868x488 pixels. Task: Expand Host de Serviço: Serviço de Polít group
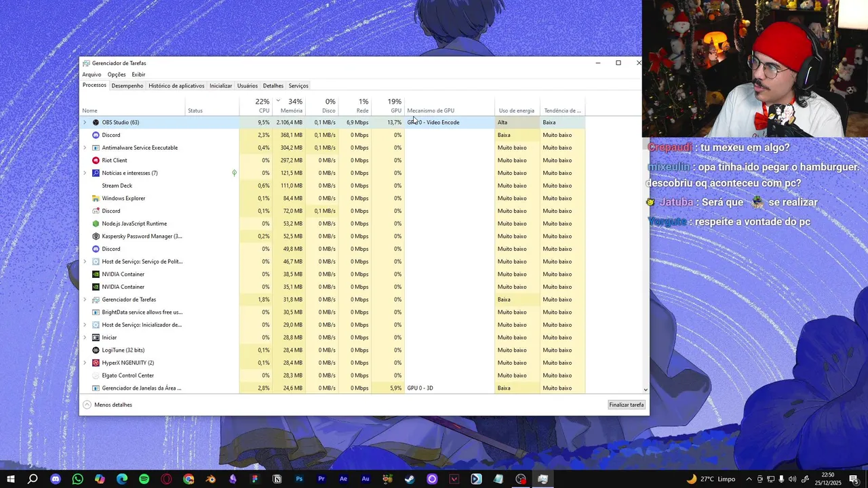(85, 262)
